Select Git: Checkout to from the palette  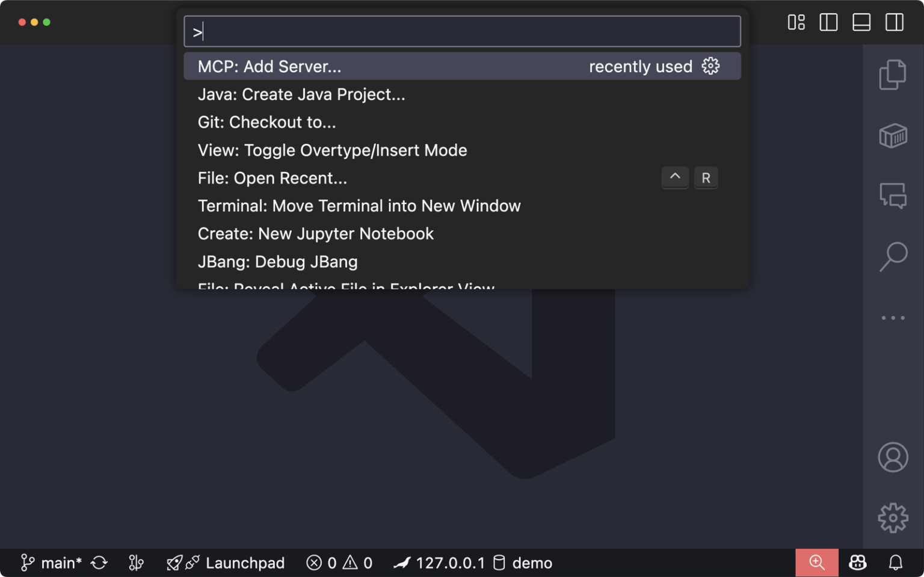coord(266,122)
